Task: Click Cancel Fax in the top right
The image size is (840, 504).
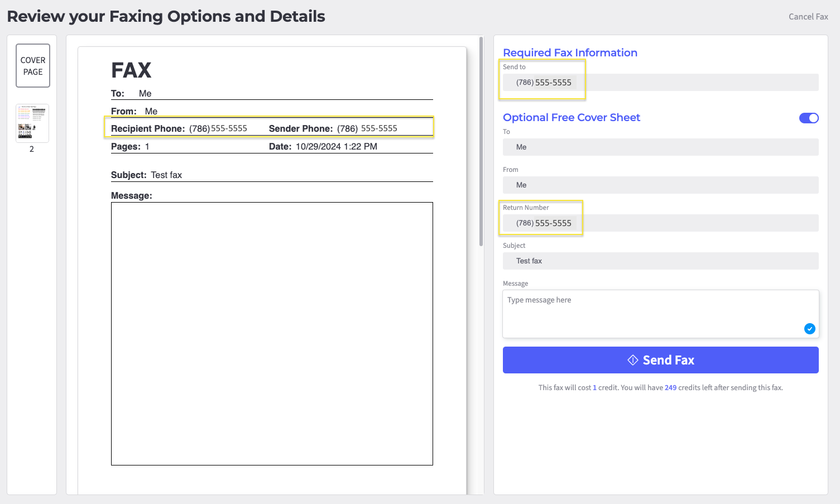Action: click(808, 16)
